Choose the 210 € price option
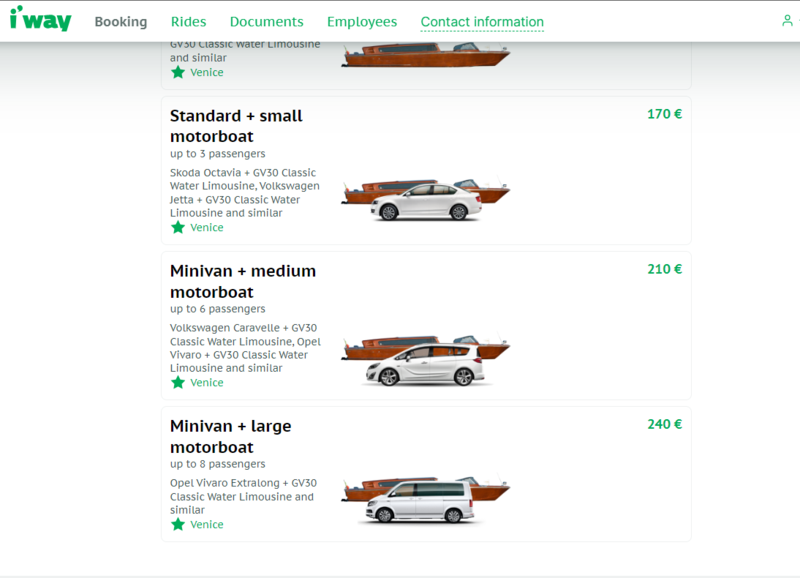Image resolution: width=800 pixels, height=578 pixels. coord(664,269)
